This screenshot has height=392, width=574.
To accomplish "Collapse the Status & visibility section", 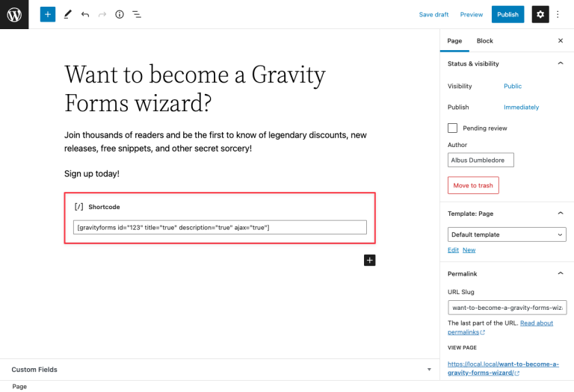I will (561, 63).
